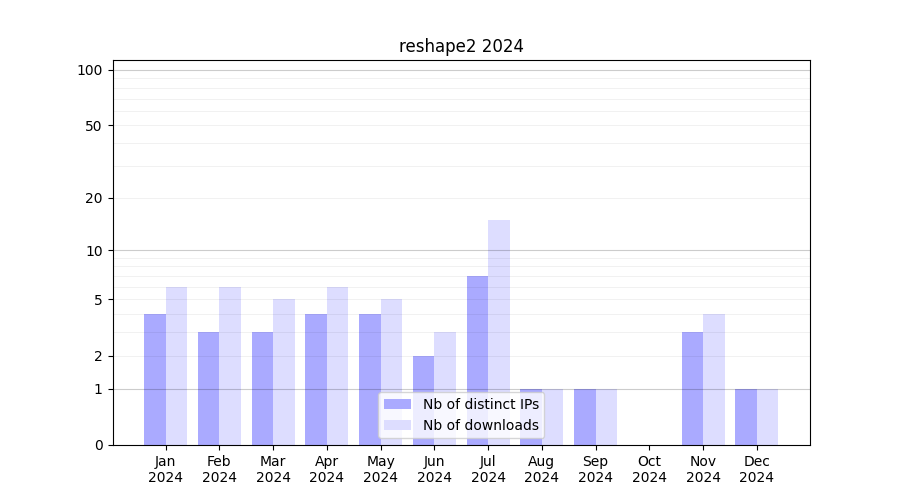Click the chart title reshape2 2024
This screenshot has height=500, width=900.
(461, 46)
